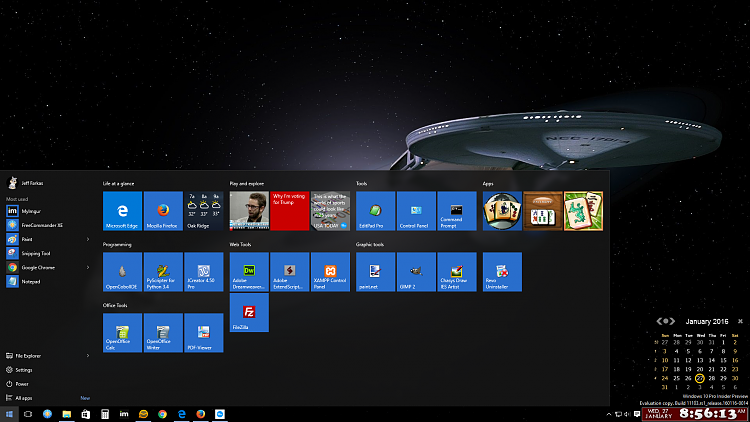The width and height of the screenshot is (750, 422).
Task: Go to next month in calendar widget
Action: click(x=672, y=321)
